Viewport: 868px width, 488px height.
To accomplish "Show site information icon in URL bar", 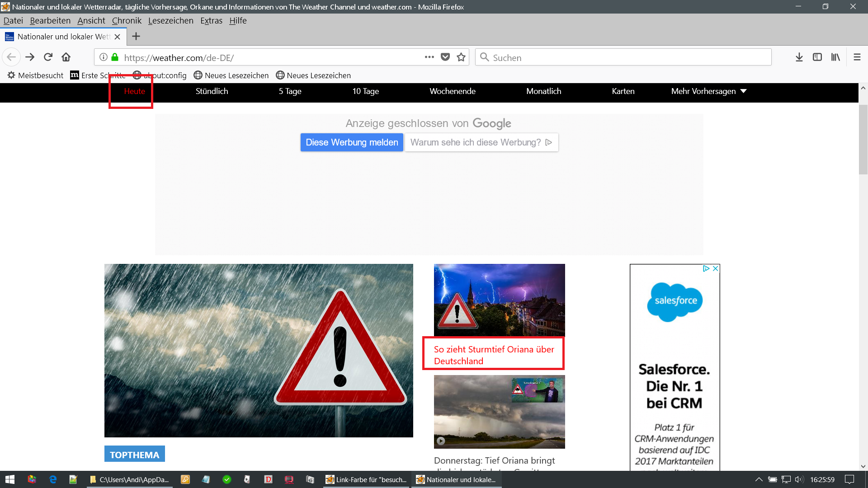I will (x=104, y=57).
